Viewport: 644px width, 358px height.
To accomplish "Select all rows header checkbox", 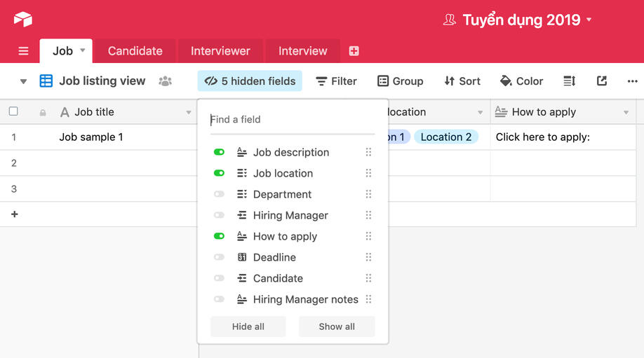I will (13, 111).
